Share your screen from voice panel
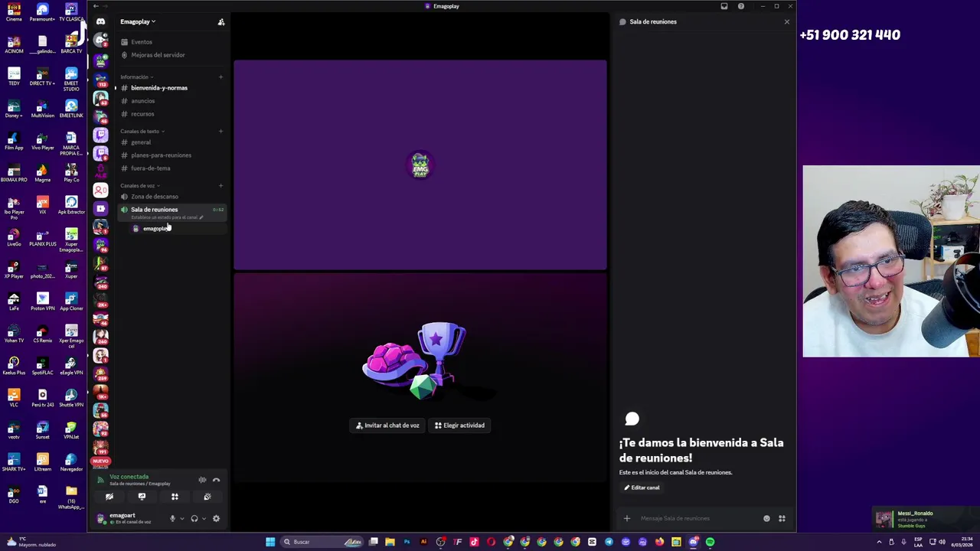 coord(142,497)
